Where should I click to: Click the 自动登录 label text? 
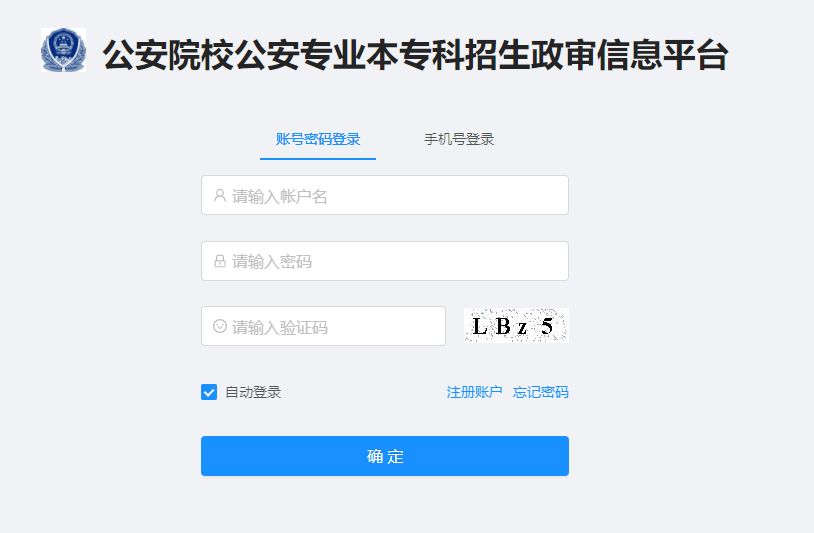tap(253, 392)
